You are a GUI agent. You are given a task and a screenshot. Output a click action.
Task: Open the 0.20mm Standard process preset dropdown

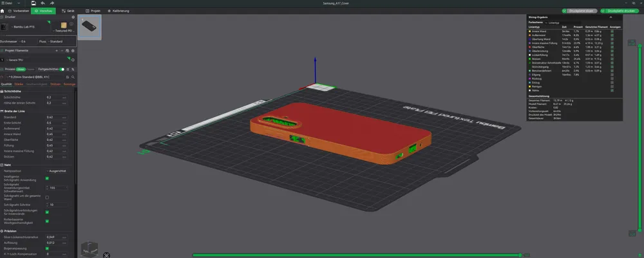34,77
